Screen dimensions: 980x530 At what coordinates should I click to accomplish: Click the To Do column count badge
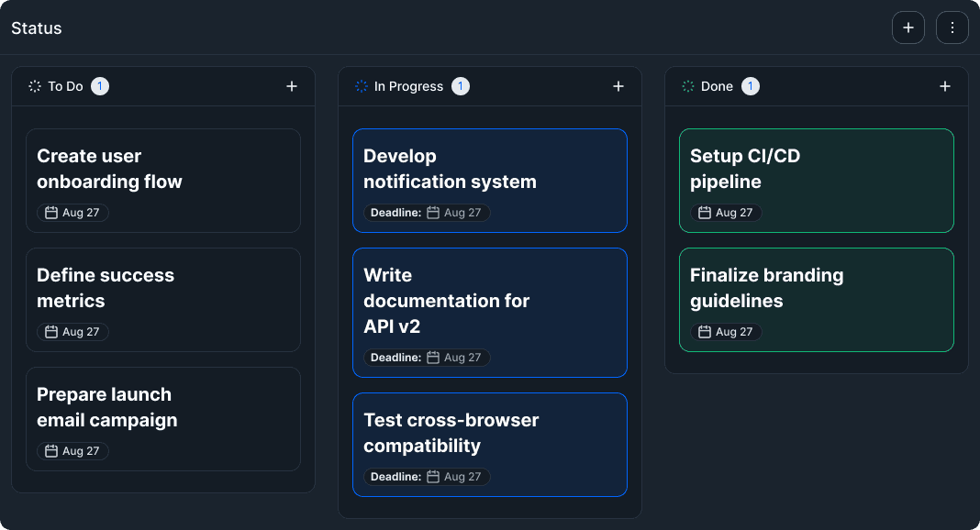coord(100,86)
